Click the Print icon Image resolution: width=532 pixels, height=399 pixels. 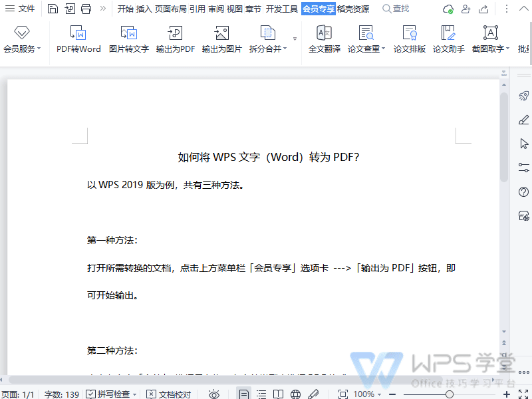pyautogui.click(x=86, y=9)
